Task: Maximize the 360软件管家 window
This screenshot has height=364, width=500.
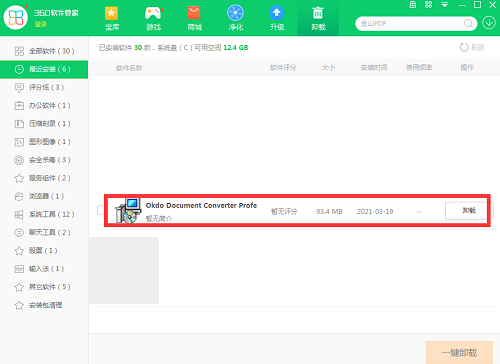Action: (x=477, y=5)
